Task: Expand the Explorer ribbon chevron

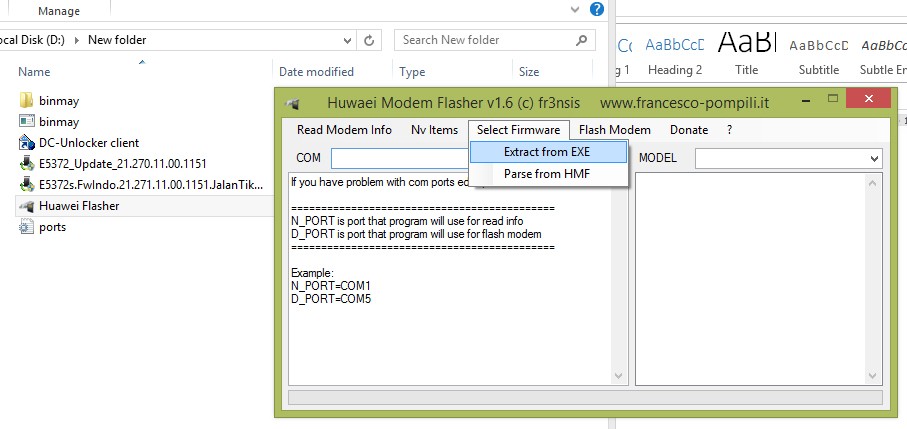Action: click(x=574, y=9)
